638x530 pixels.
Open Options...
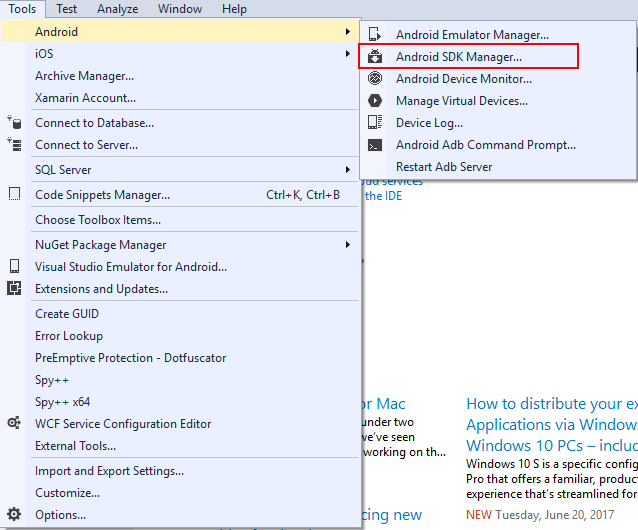click(180, 515)
